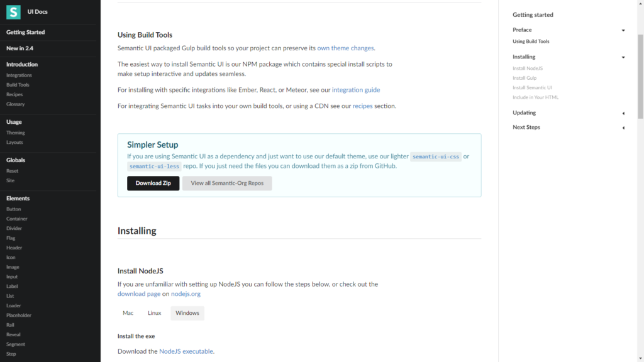
Task: Visit the nodejs.org link
Action: click(186, 294)
